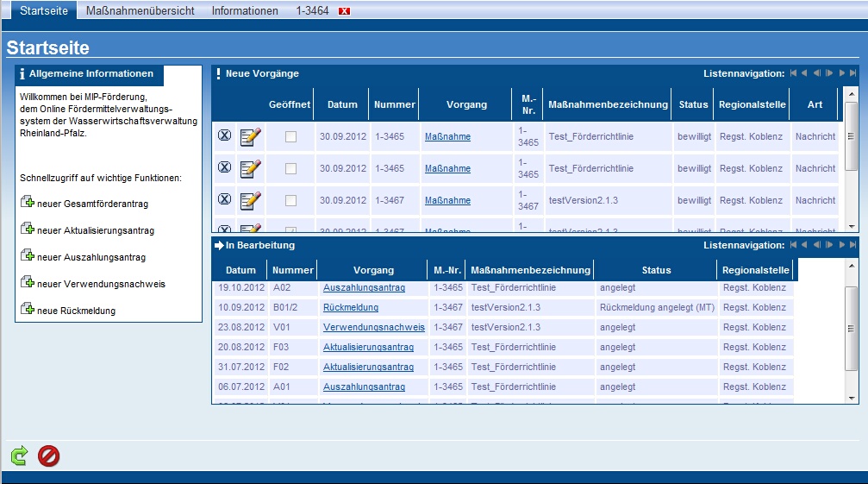Click the Neue Vorgänge section title

click(262, 73)
